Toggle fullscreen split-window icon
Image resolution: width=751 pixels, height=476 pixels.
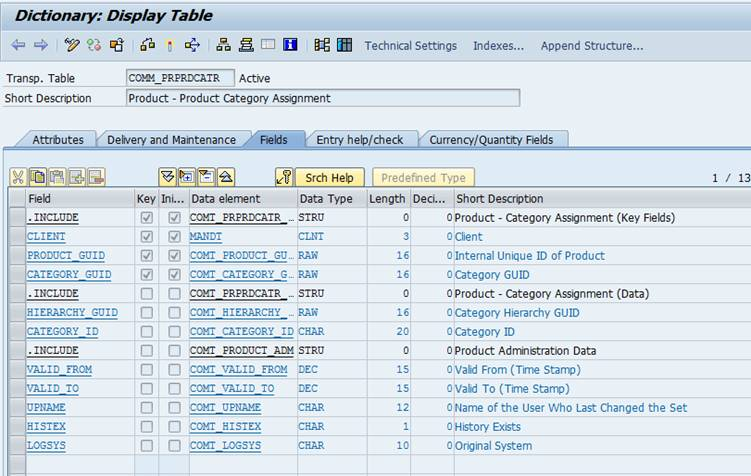coord(268,45)
